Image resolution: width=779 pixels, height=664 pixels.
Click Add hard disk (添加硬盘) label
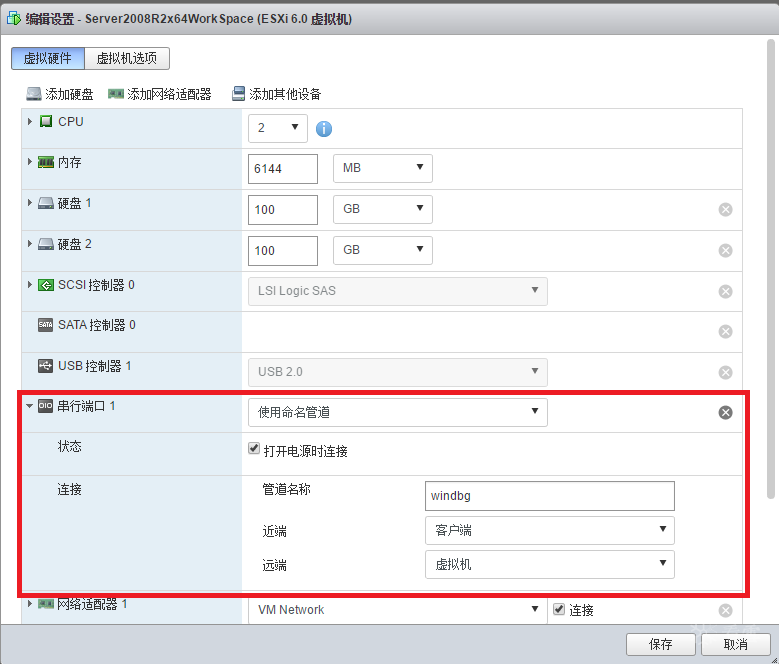click(x=69, y=94)
